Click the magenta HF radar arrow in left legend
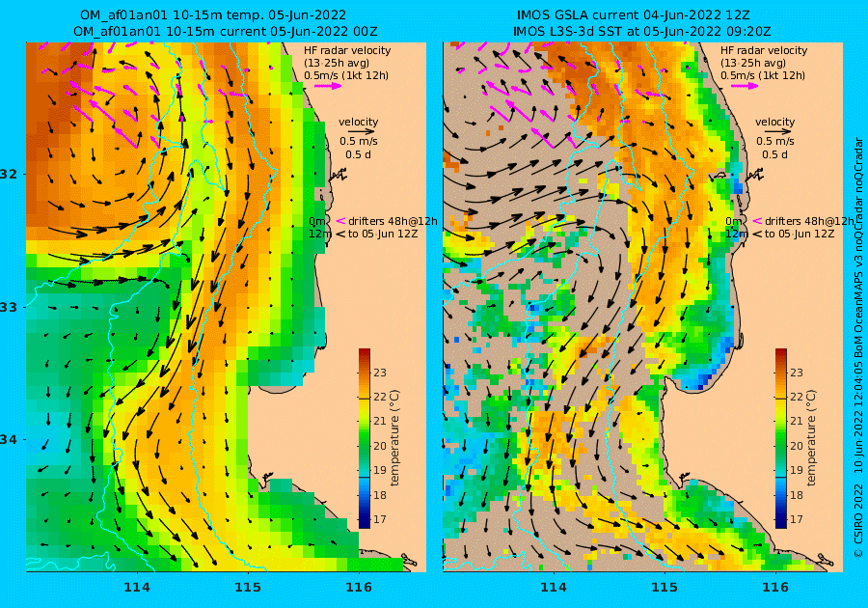This screenshot has width=868, height=608. 328,86
